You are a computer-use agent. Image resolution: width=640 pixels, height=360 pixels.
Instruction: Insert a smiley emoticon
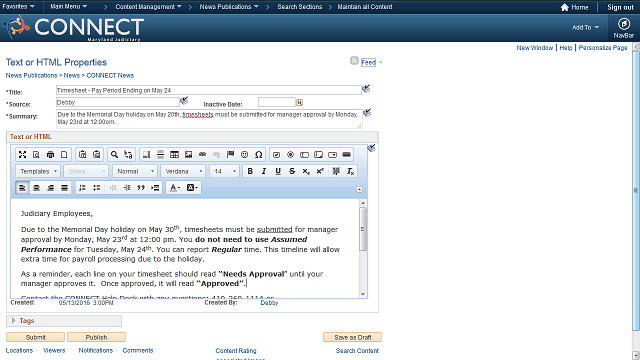tap(244, 155)
